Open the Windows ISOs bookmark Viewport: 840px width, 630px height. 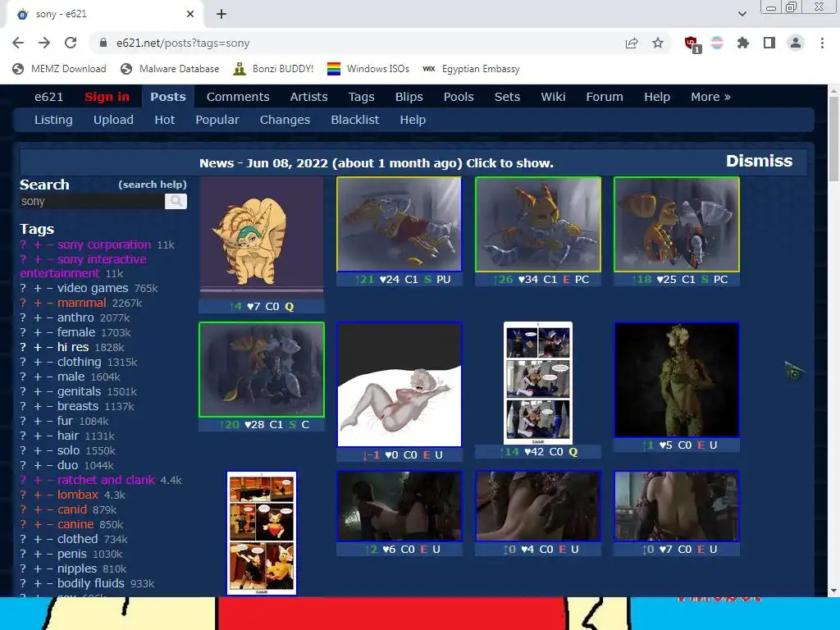click(368, 69)
